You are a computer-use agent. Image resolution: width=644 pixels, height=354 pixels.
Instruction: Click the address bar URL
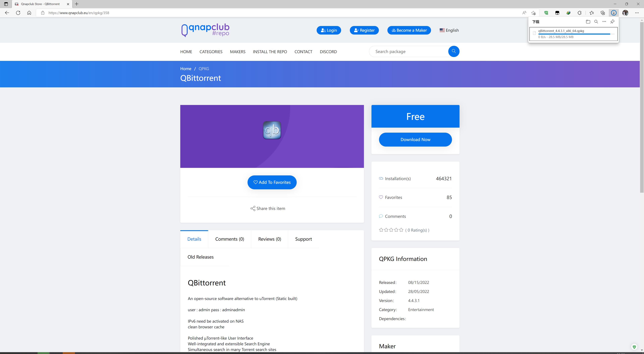click(79, 13)
